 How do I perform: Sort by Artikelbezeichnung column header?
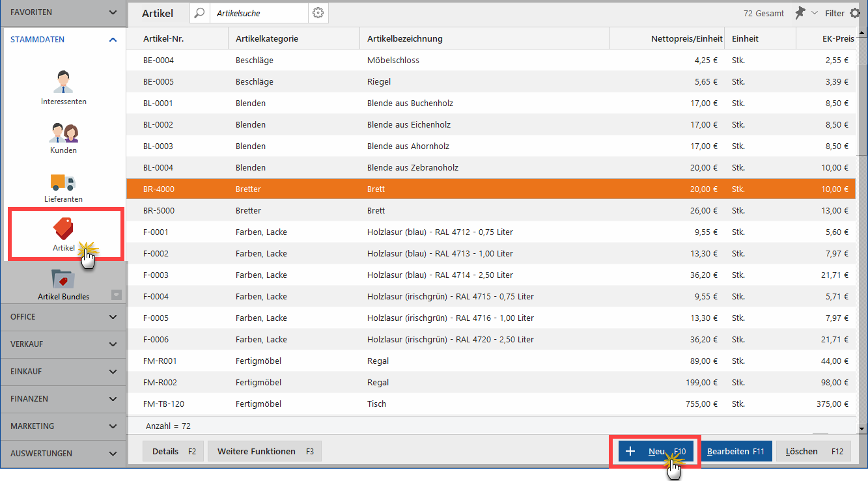pyautogui.click(x=484, y=39)
